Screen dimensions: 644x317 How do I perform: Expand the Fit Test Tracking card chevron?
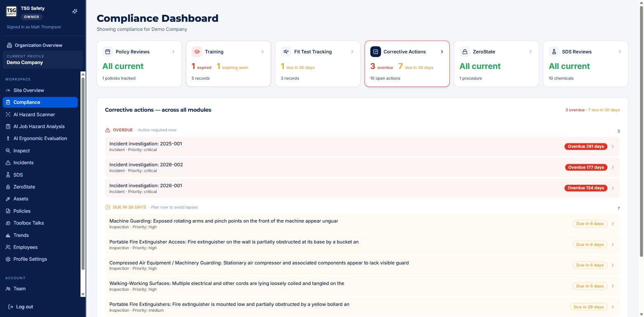point(352,52)
